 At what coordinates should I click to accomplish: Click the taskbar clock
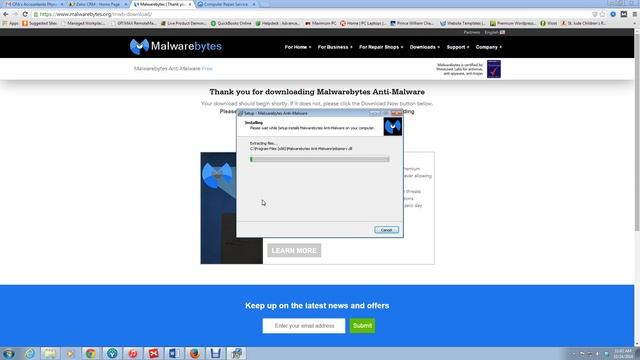click(x=622, y=354)
